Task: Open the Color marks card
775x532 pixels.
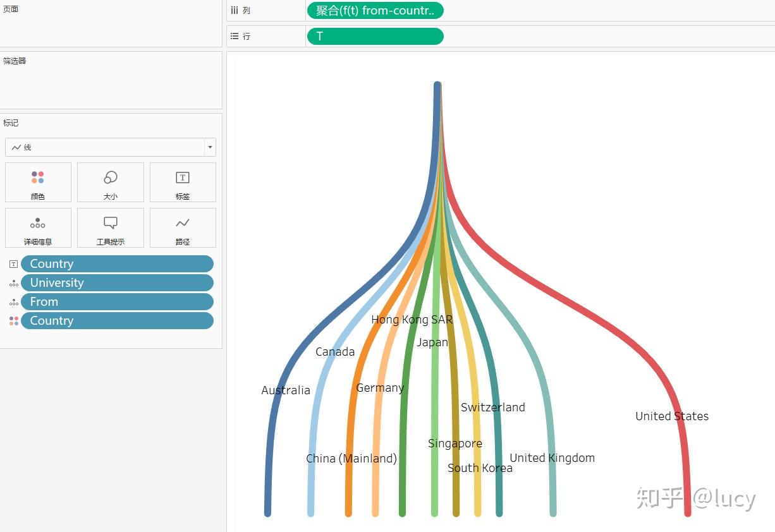Action: 38,182
